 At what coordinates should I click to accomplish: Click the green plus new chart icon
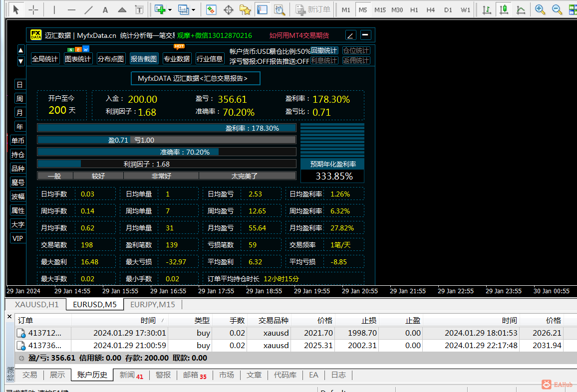[x=160, y=9]
